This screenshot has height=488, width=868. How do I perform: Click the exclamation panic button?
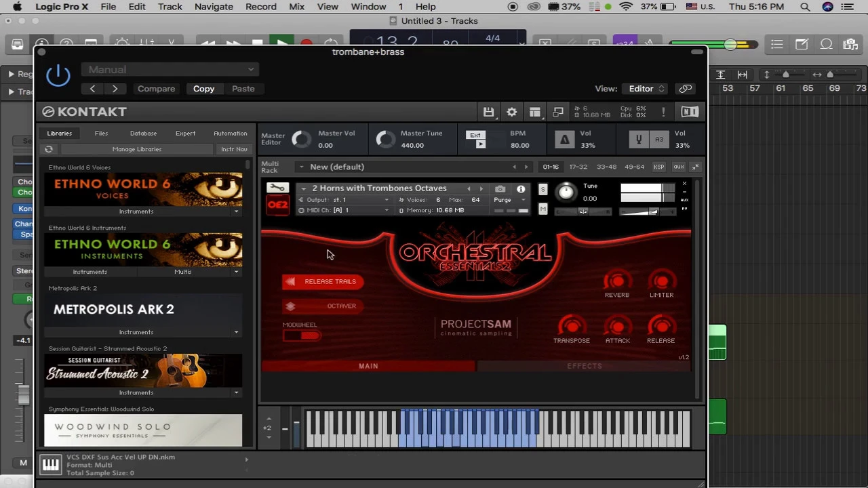coord(663,112)
